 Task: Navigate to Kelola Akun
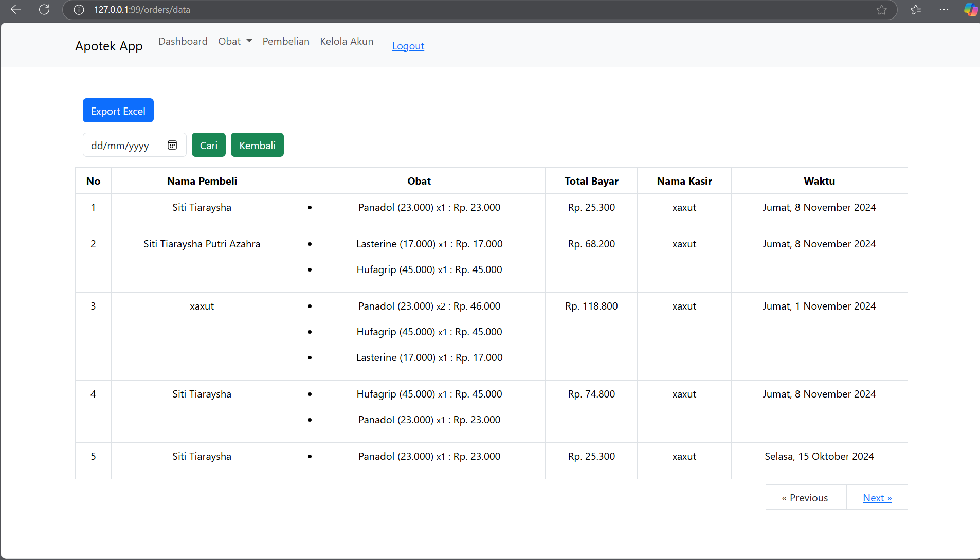pos(347,41)
